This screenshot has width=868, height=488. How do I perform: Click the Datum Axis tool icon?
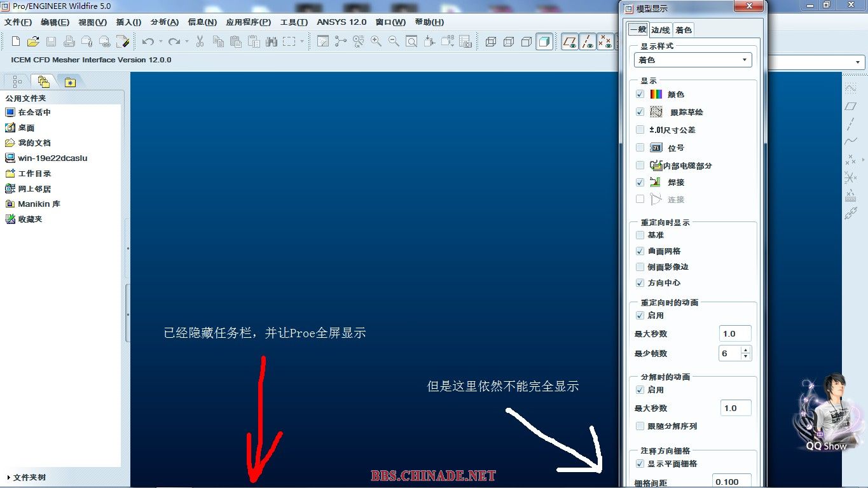[x=851, y=123]
